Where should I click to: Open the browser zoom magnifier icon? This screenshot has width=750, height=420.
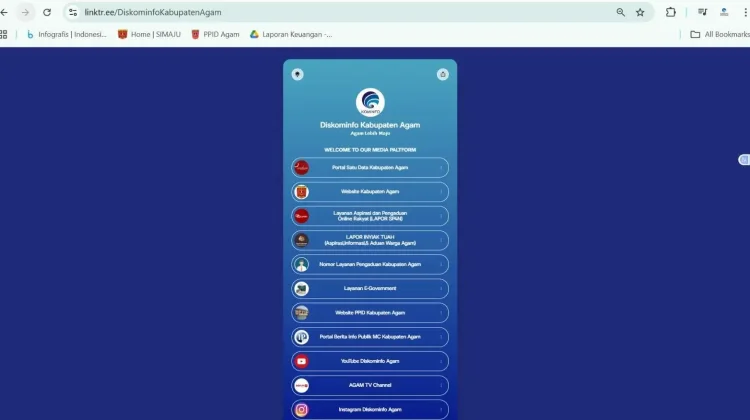pos(621,12)
